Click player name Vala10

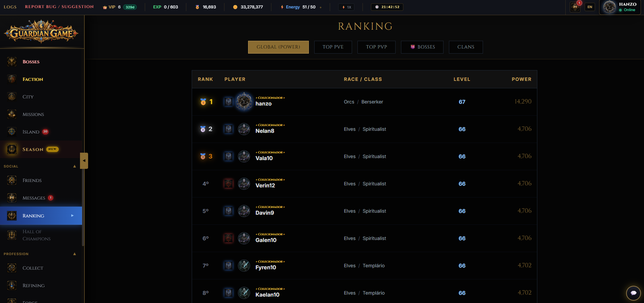click(x=264, y=158)
